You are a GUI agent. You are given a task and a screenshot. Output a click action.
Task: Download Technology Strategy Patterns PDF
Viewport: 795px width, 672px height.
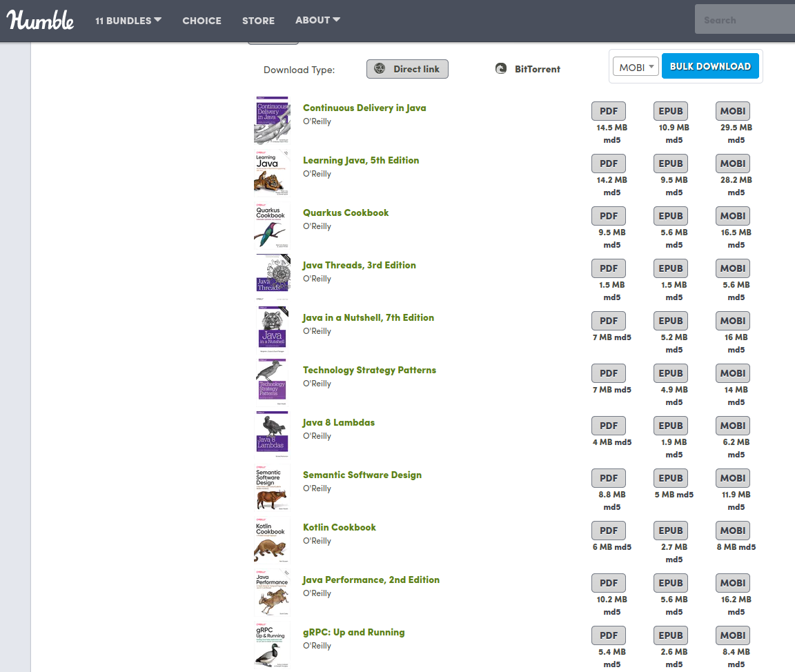click(609, 373)
